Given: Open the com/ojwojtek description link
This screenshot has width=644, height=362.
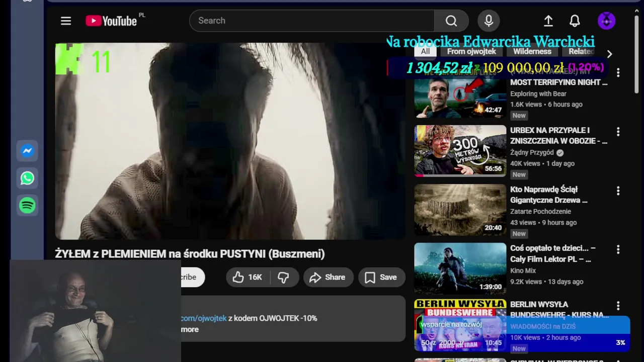Looking at the screenshot, I should tap(204, 318).
